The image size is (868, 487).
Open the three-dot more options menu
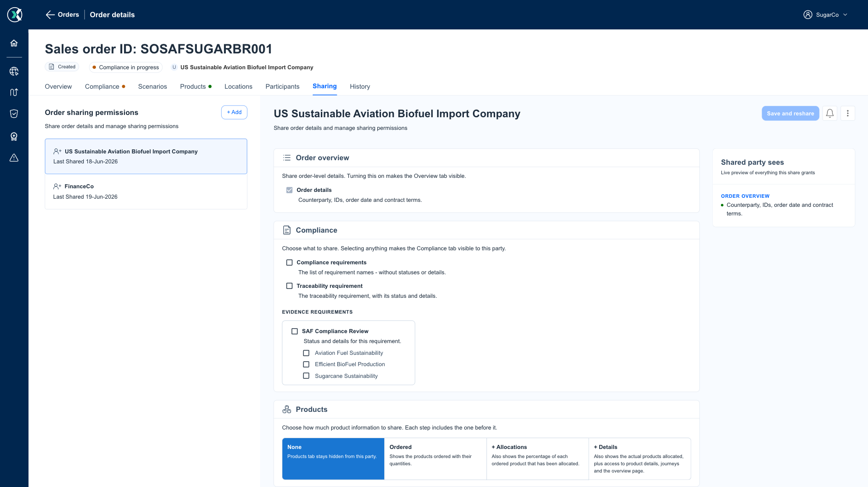(x=848, y=114)
